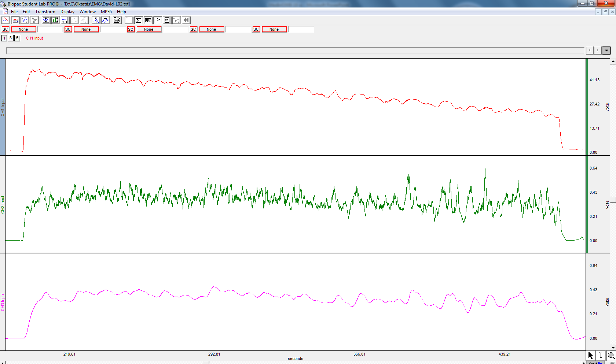Open the File menu
The width and height of the screenshot is (616, 364).
[14, 11]
